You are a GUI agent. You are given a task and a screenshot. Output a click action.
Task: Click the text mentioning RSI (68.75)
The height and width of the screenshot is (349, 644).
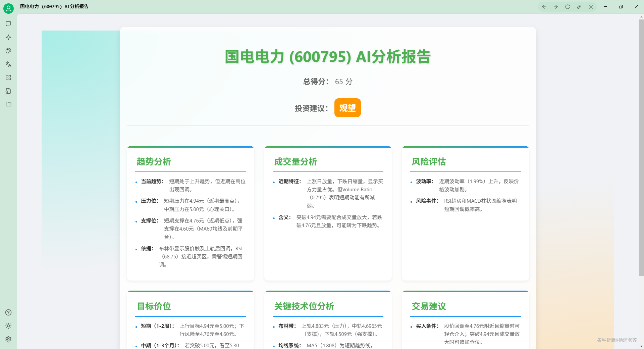201,256
